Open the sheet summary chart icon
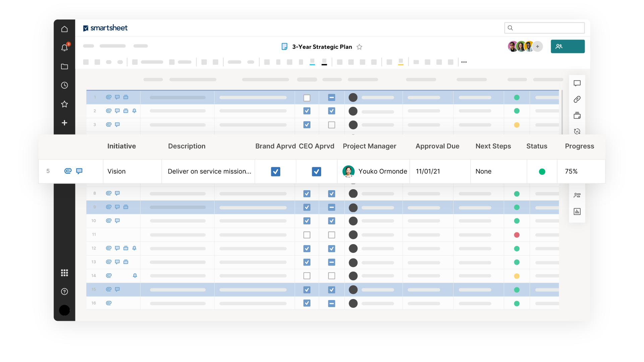This screenshot has width=644, height=362. click(577, 211)
